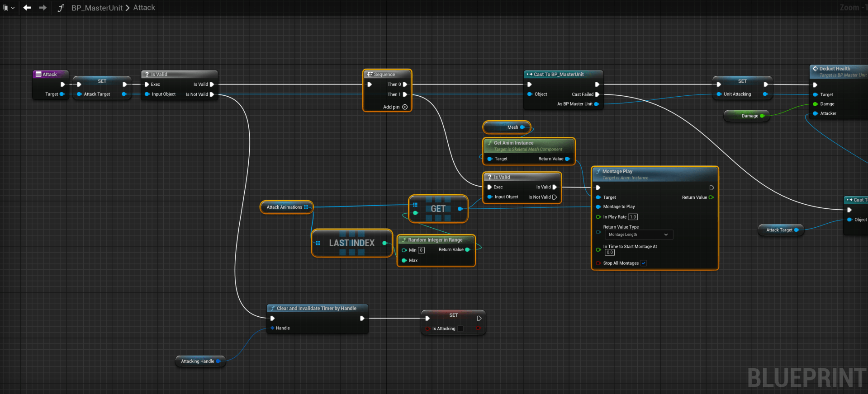The image size is (868, 394).
Task: Click the In Play Rate value field
Action: tap(633, 217)
